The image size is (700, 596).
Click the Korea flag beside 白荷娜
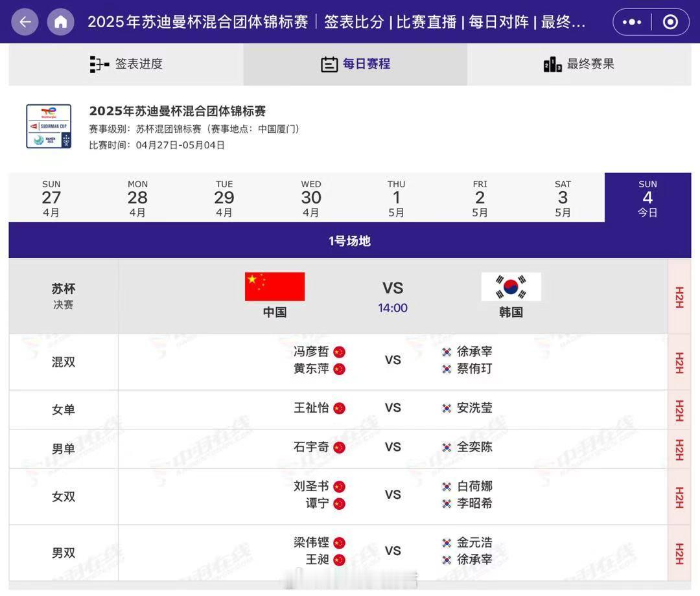click(x=447, y=487)
